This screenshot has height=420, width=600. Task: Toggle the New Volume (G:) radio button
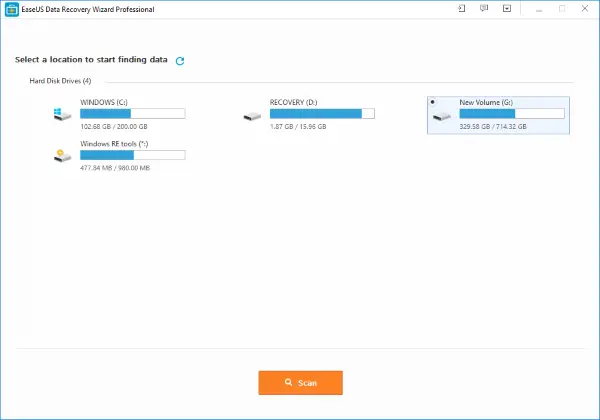click(x=432, y=102)
